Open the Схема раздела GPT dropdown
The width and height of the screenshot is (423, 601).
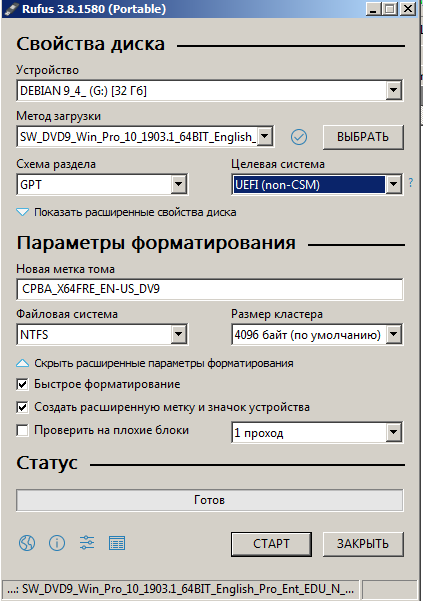(x=102, y=185)
